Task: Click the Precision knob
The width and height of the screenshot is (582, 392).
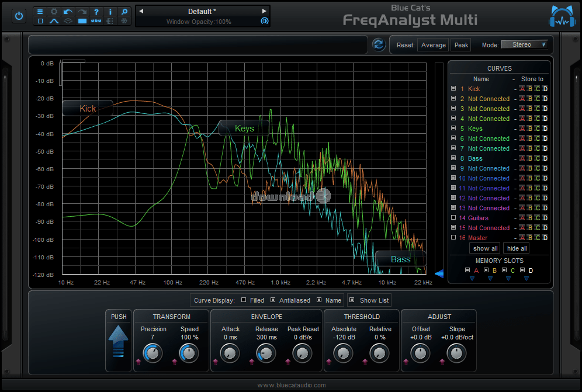Action: pyautogui.click(x=153, y=353)
